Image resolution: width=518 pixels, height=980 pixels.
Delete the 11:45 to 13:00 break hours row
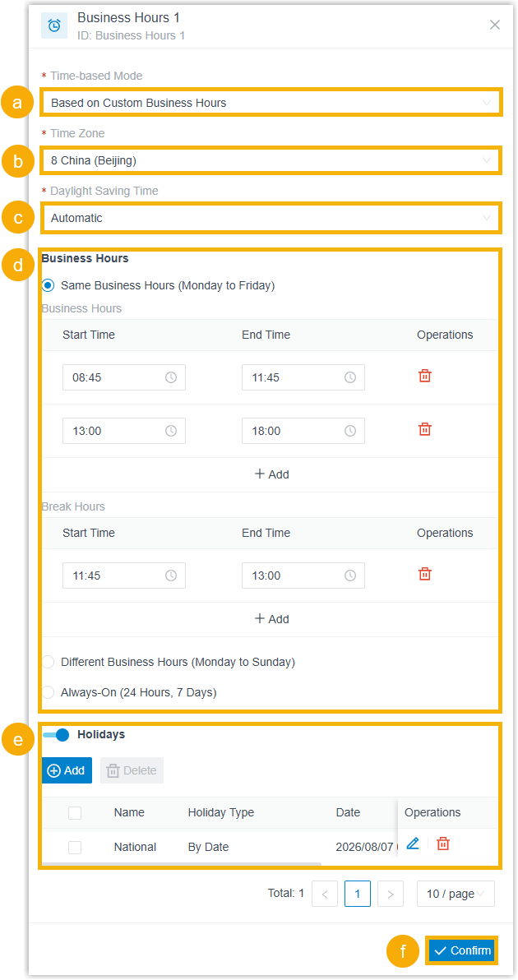(425, 574)
